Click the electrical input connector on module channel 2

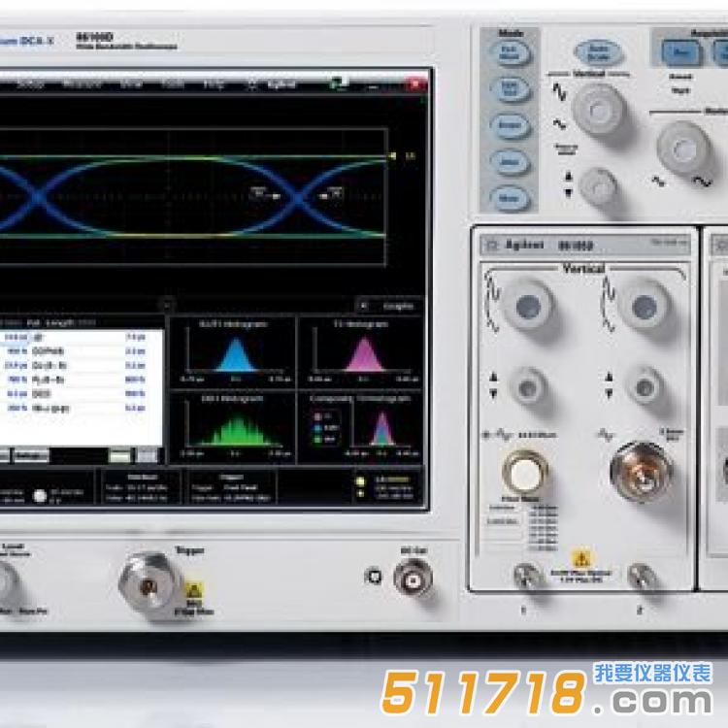click(x=642, y=471)
